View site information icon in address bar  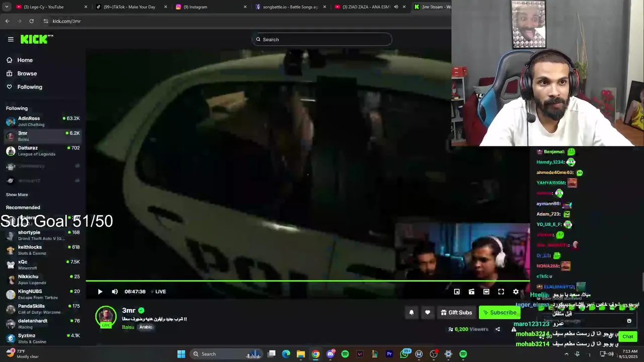(46, 21)
